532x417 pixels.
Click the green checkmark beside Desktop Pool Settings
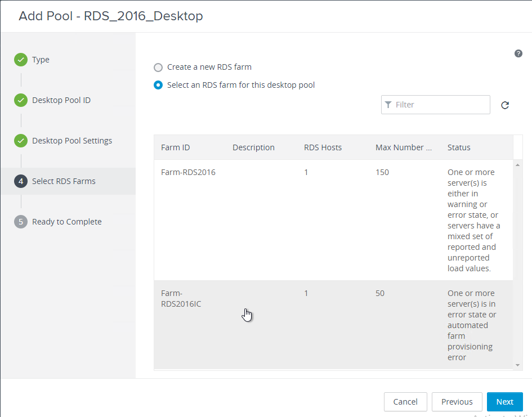pos(21,141)
